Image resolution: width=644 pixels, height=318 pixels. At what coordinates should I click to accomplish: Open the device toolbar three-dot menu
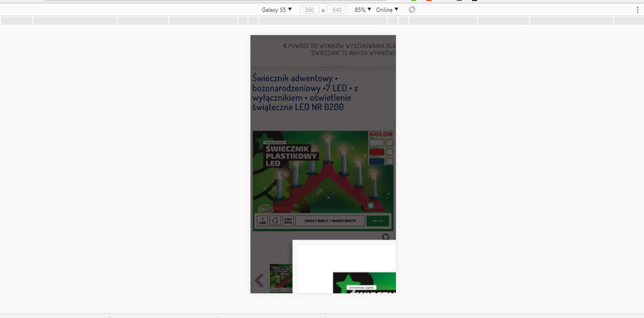(x=638, y=10)
